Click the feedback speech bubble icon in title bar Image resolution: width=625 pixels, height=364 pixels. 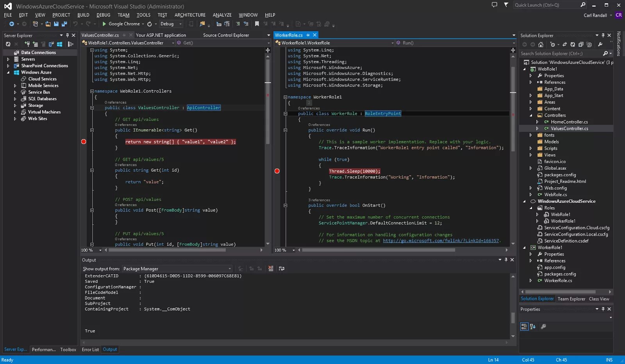494,5
